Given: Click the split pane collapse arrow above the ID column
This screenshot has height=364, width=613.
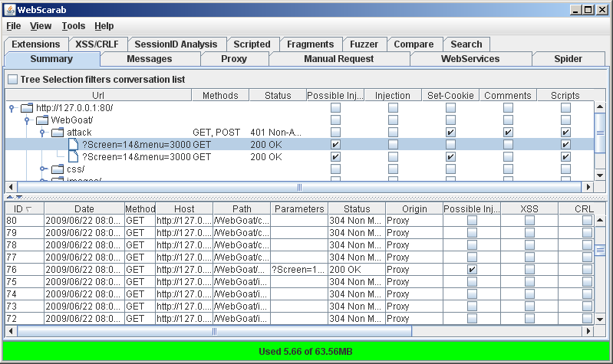Looking at the screenshot, I should click(11, 198).
